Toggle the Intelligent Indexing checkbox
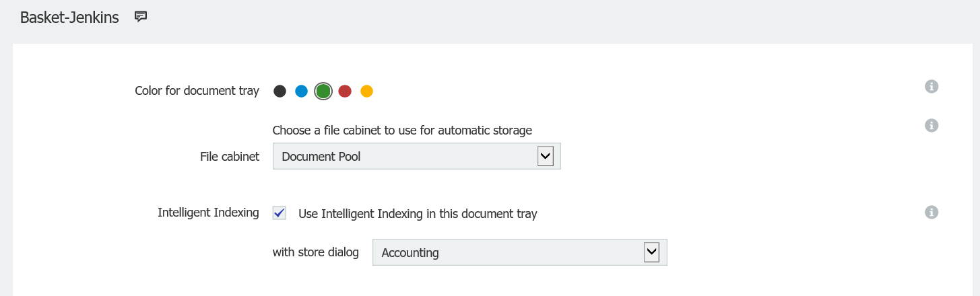 (x=280, y=213)
